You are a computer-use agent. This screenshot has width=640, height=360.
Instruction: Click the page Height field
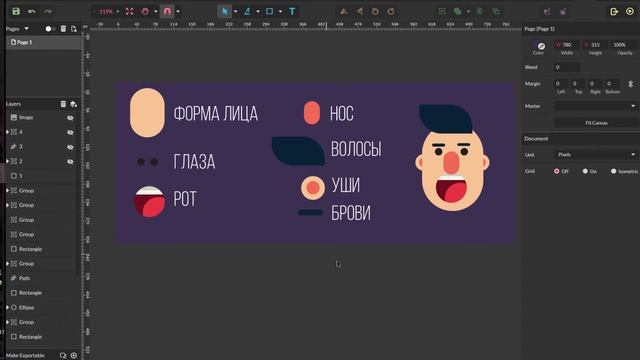click(x=595, y=45)
